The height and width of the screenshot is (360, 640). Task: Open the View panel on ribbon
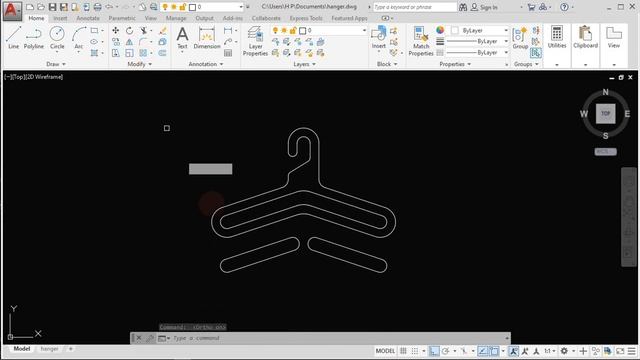[614, 38]
